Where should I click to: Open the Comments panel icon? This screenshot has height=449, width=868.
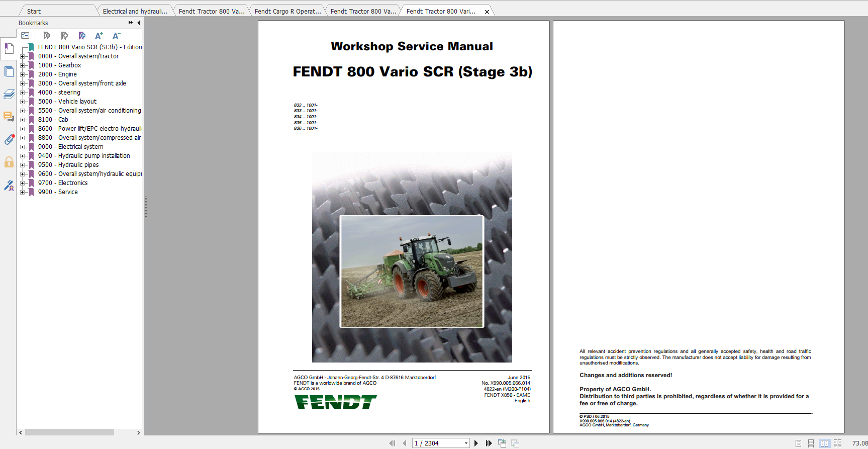(9, 117)
